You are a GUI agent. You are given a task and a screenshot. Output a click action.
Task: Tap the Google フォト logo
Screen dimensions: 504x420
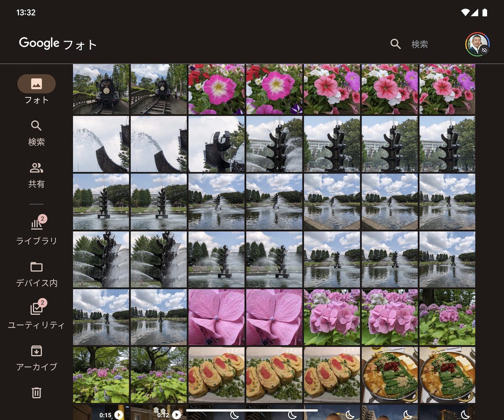pos(58,44)
